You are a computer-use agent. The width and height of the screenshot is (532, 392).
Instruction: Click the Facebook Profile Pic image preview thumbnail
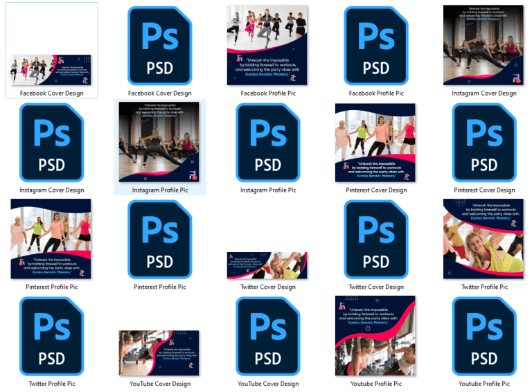[267, 45]
